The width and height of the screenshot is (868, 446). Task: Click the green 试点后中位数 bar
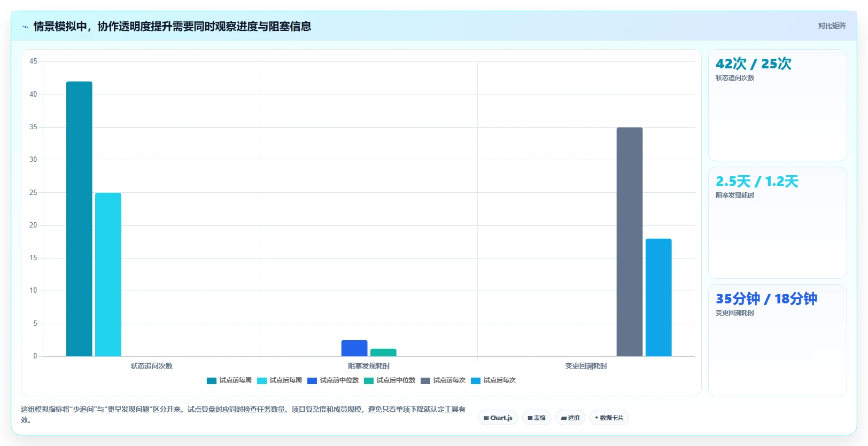[x=383, y=353]
